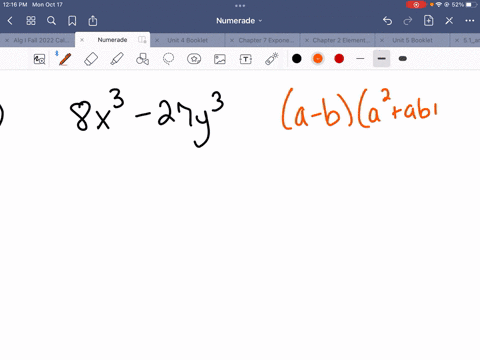Viewport: 480px width, 360px height.
Task: Select the Lasso tool
Action: coord(168,59)
